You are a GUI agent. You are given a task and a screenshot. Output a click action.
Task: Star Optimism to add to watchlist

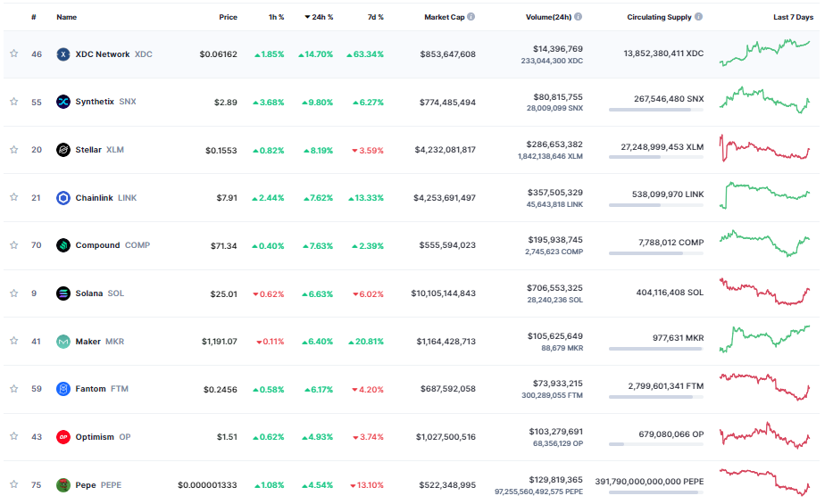pyautogui.click(x=14, y=436)
